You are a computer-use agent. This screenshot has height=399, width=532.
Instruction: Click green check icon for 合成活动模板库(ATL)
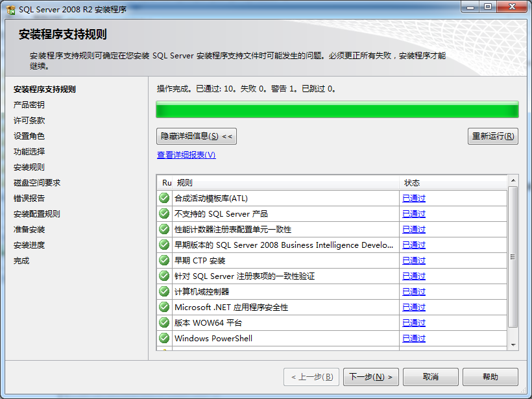tap(164, 198)
